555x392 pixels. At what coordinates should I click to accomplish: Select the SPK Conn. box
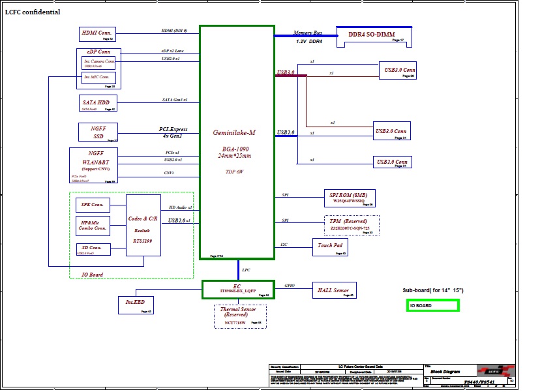(93, 205)
